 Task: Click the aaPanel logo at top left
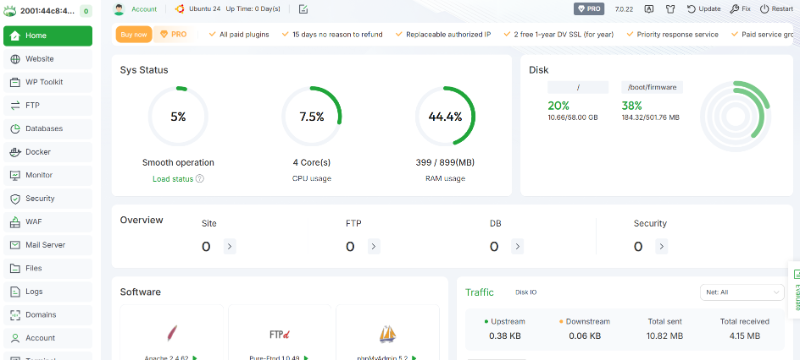10,11
